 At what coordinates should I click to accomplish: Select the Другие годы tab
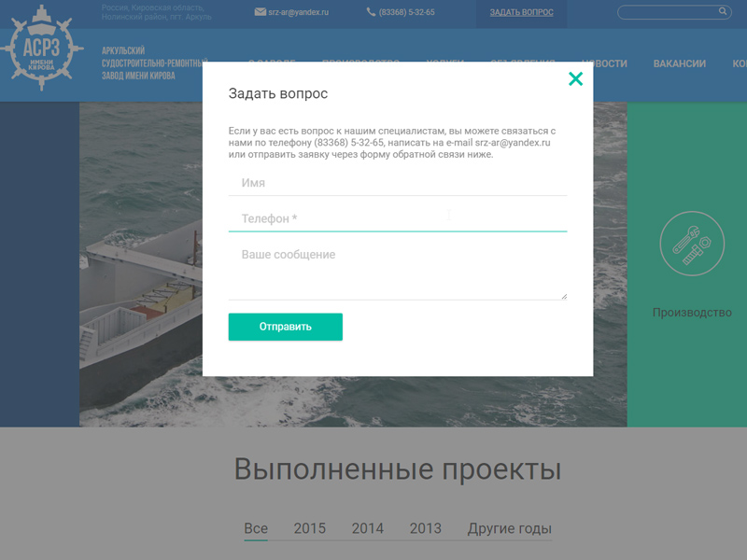509,528
